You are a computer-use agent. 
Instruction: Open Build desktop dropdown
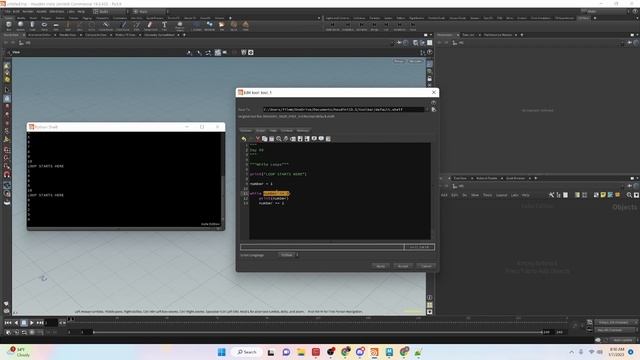(x=109, y=11)
